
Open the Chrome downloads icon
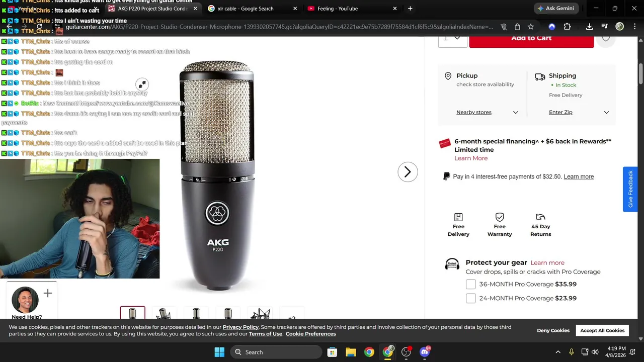pyautogui.click(x=589, y=27)
